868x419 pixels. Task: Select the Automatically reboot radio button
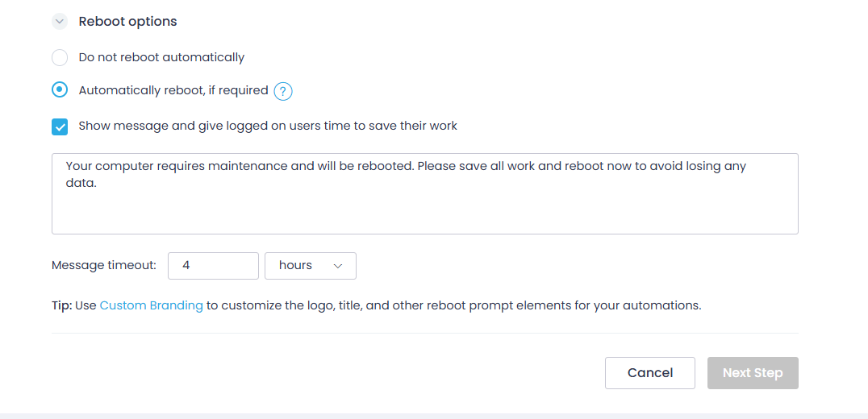60,90
